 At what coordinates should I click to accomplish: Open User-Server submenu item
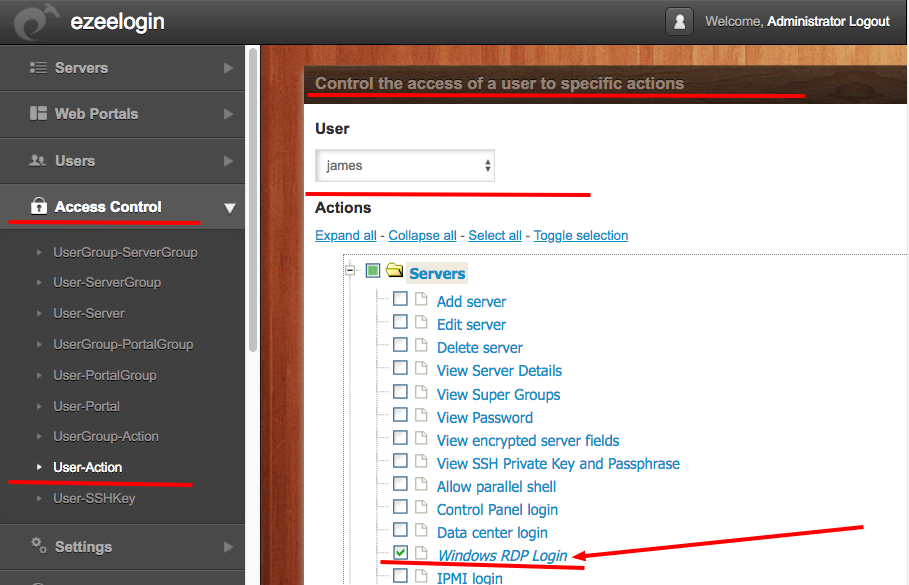(x=89, y=314)
